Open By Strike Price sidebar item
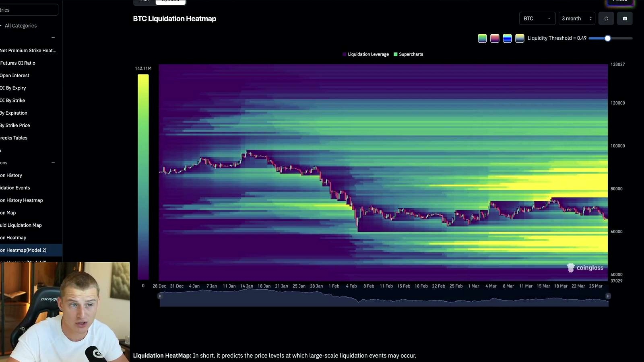The image size is (644, 362). [15, 125]
